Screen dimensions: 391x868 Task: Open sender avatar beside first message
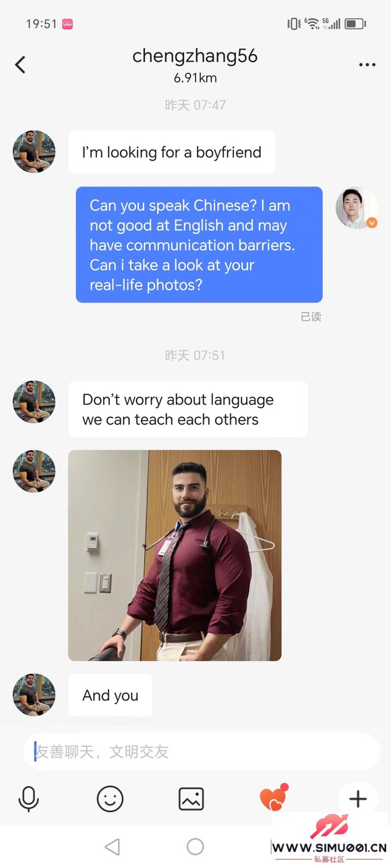coord(34,152)
